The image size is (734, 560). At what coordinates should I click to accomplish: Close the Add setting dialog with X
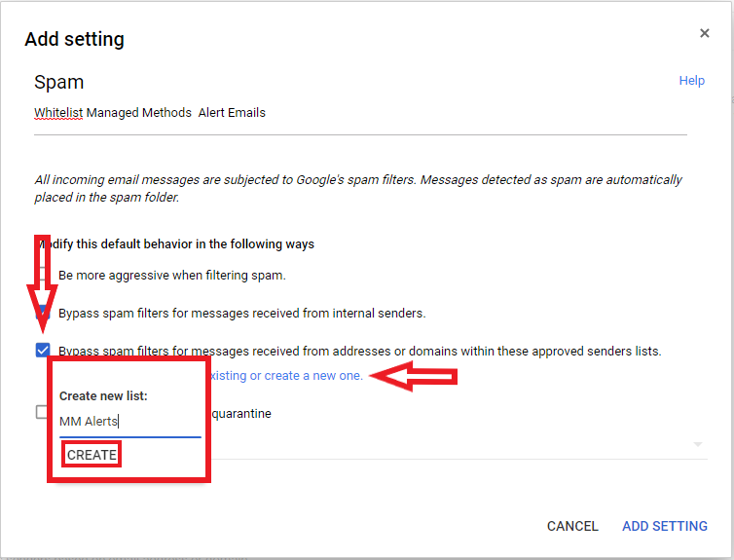(705, 33)
